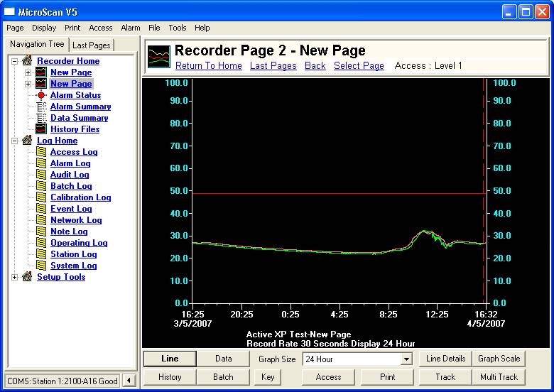Expand the Setup Tools tree node
This screenshot has height=392, width=554.
[14, 277]
